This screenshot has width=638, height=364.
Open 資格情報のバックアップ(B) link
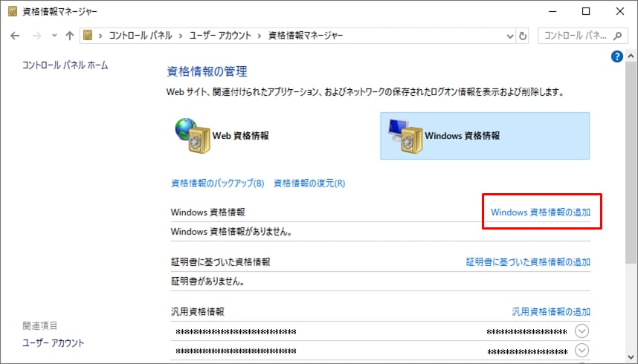tap(218, 183)
